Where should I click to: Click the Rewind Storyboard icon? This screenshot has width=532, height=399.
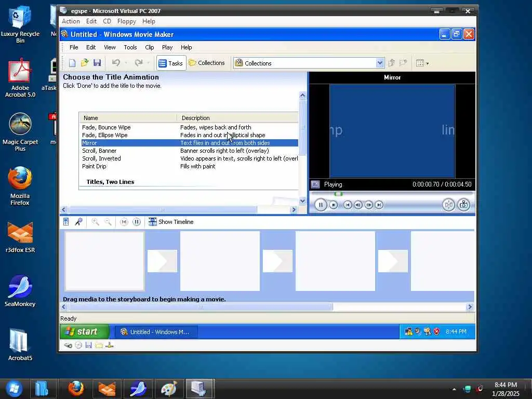(124, 222)
